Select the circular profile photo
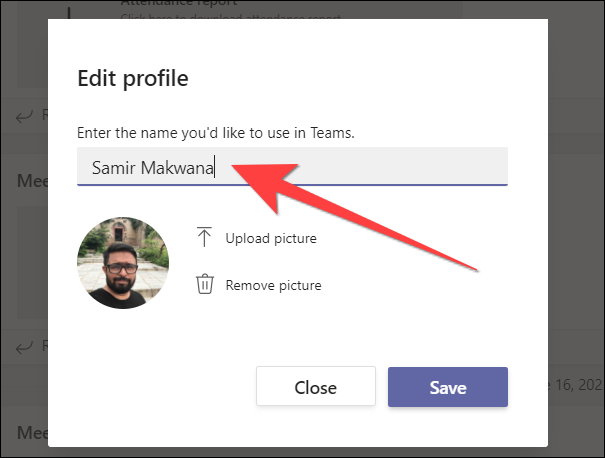This screenshot has height=458, width=605. point(123,262)
